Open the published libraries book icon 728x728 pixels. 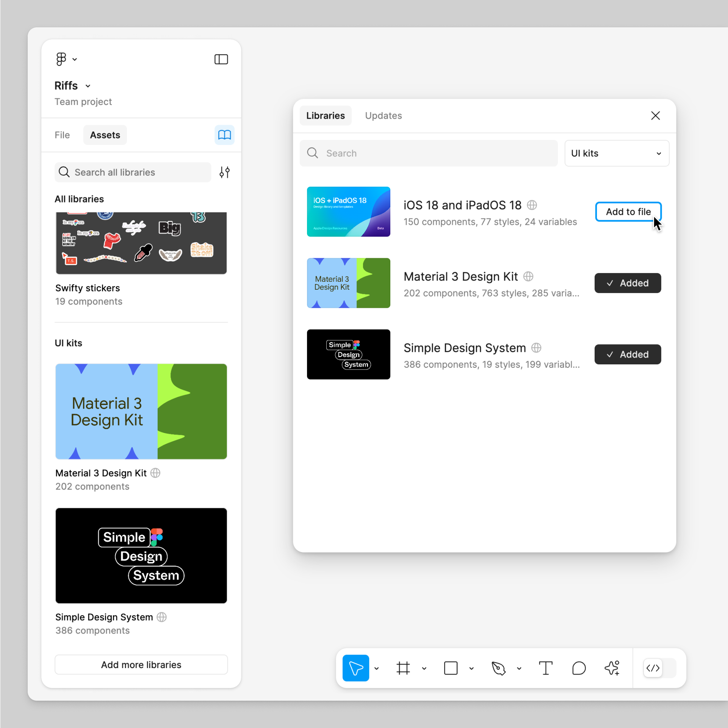click(x=224, y=135)
